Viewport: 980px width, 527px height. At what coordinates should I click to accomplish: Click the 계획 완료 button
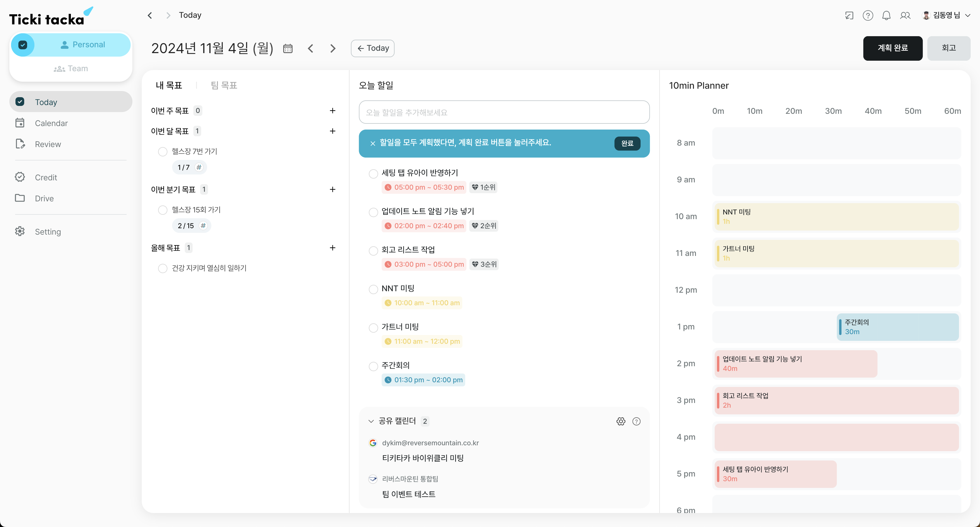click(x=892, y=48)
